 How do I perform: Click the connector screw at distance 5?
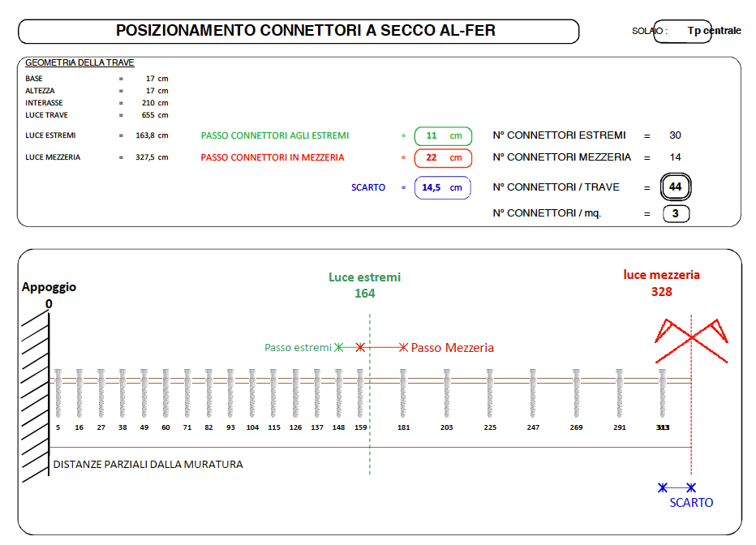tap(58, 393)
